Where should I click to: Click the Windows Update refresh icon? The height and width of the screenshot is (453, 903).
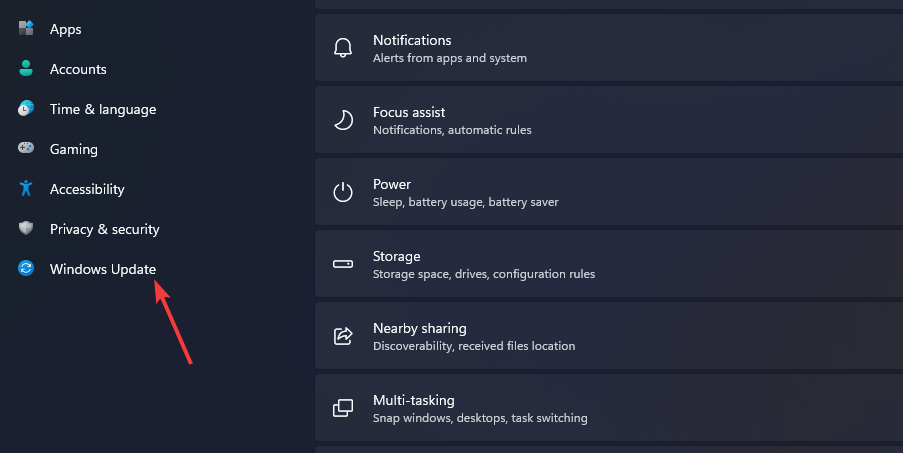pyautogui.click(x=27, y=269)
